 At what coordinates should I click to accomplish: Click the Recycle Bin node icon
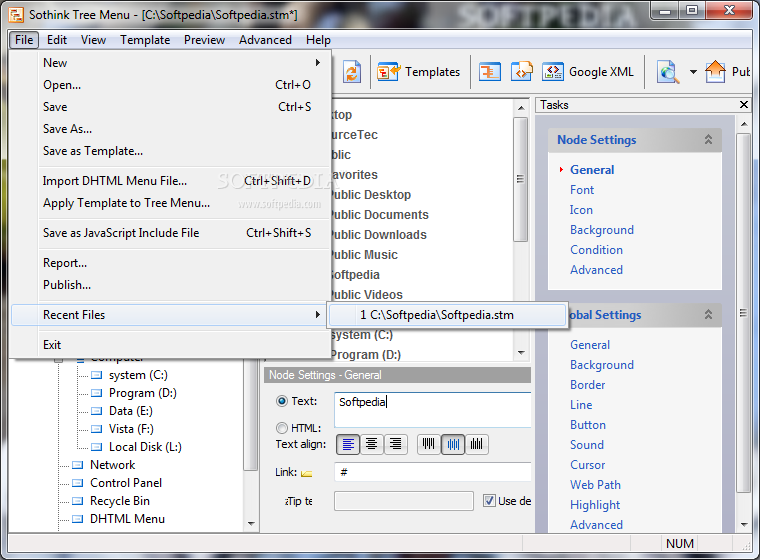pos(78,501)
